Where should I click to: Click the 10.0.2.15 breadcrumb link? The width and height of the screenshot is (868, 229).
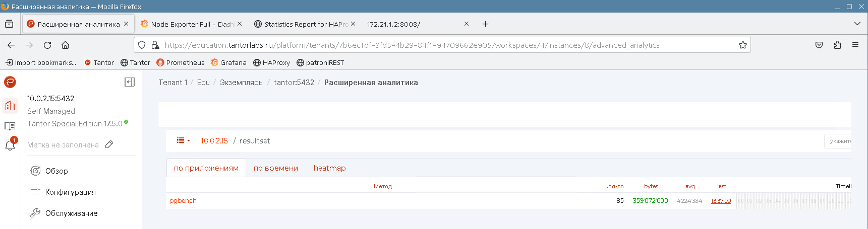coord(214,141)
